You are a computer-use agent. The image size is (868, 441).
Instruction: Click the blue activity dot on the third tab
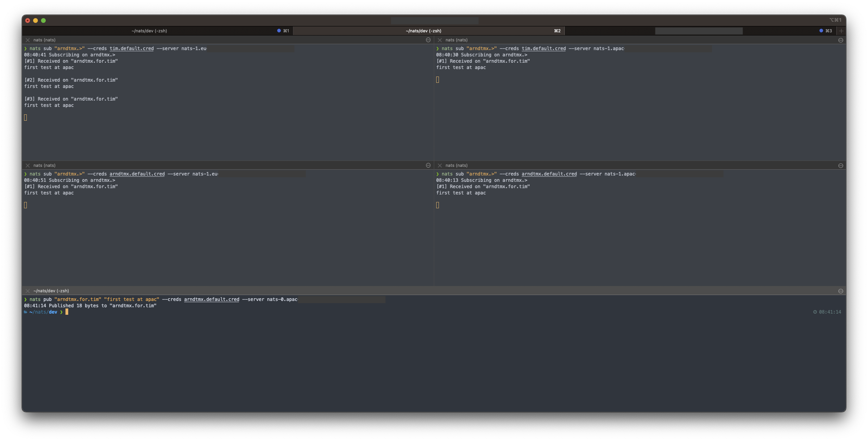821,30
